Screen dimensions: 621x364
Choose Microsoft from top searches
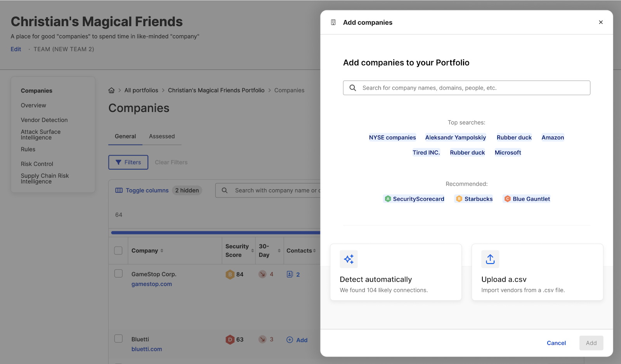pos(508,153)
